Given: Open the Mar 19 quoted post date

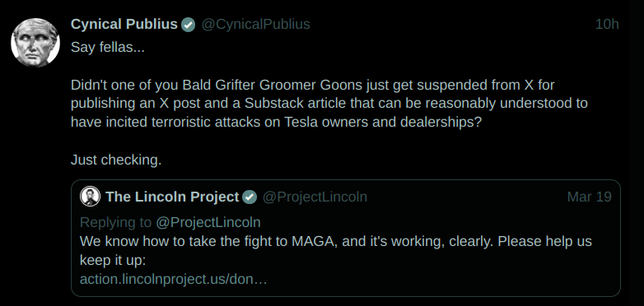Looking at the screenshot, I should tap(589, 197).
